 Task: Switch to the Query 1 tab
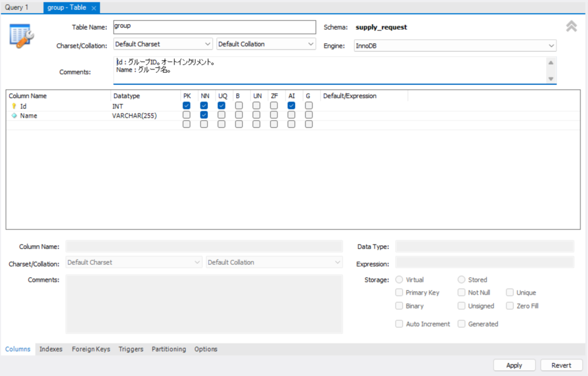[x=17, y=7]
